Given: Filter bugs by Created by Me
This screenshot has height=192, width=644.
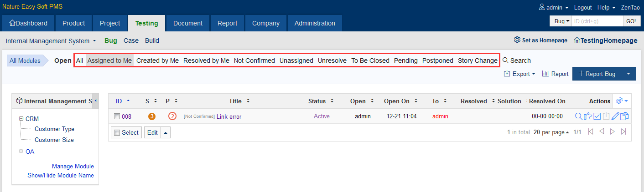Looking at the screenshot, I should tap(157, 61).
